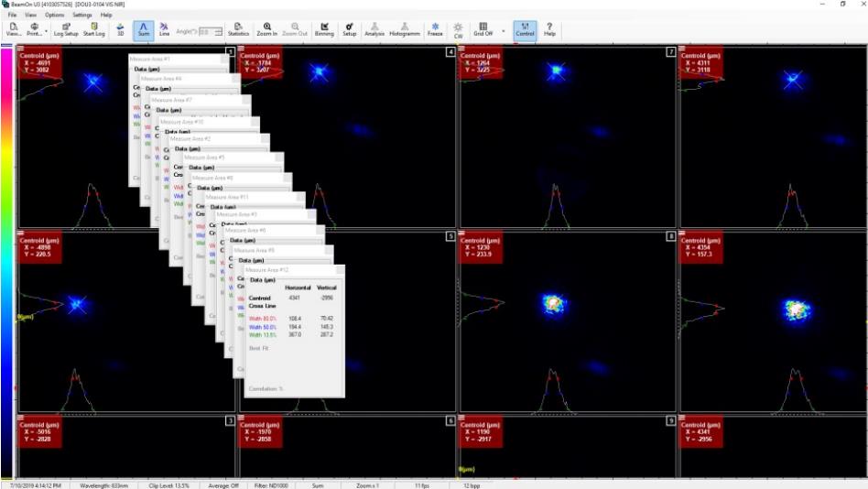Toggle the Control panel button

point(525,29)
